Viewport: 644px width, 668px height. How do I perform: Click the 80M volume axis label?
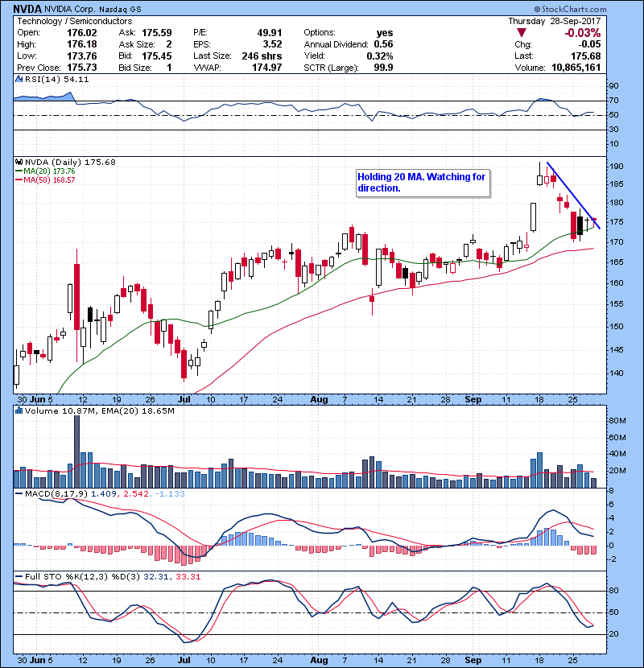[617, 421]
